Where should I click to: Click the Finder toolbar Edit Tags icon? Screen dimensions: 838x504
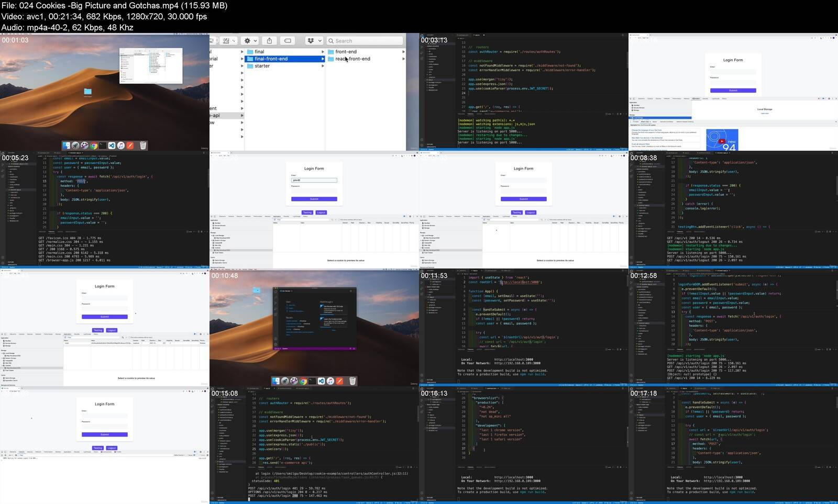(288, 41)
